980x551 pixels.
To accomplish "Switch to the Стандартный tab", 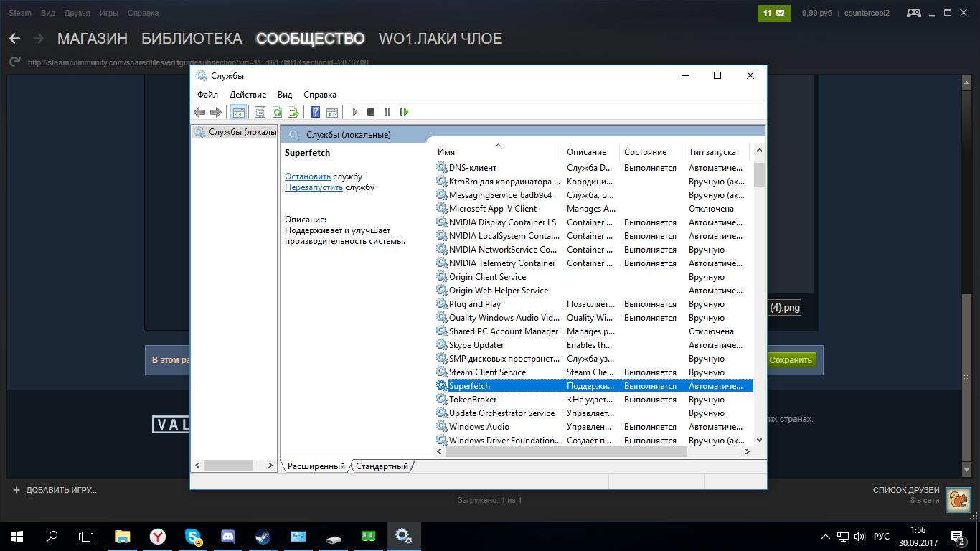I will point(382,466).
